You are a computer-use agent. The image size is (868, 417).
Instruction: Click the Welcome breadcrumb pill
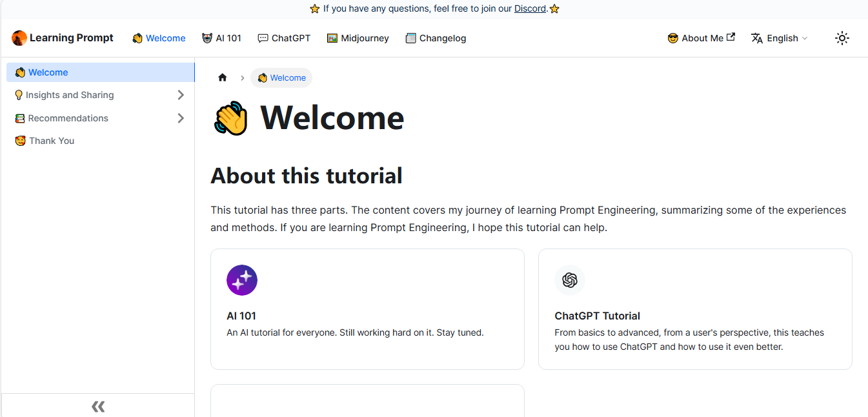point(281,78)
